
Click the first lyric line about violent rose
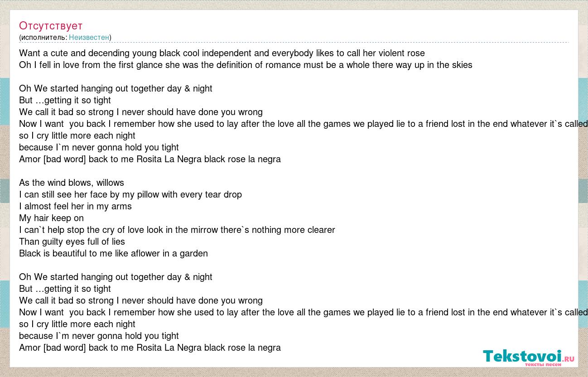pyautogui.click(x=222, y=53)
